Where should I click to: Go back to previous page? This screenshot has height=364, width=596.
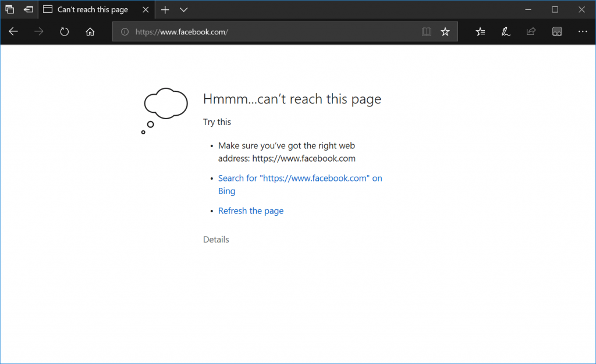(x=13, y=31)
